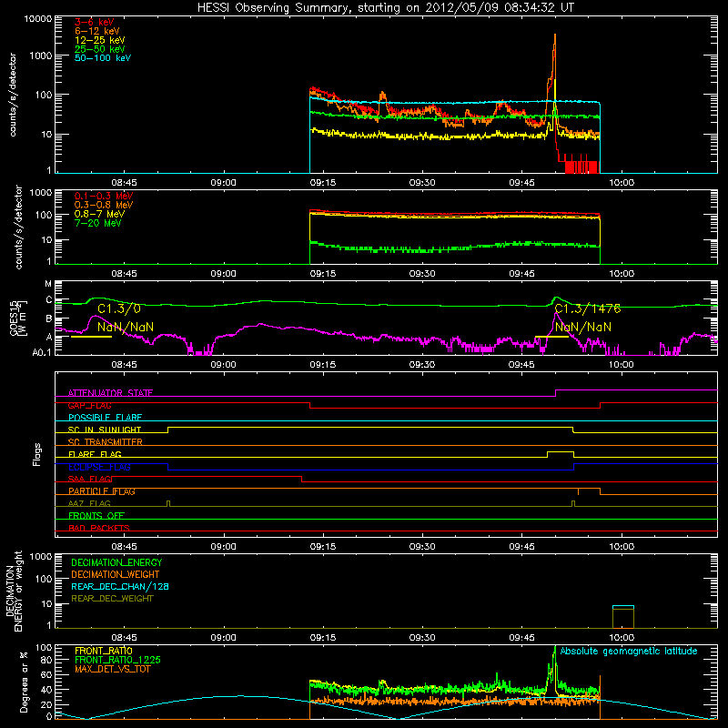
Task: Select the PARTICLE_FLAG label
Action: tap(102, 491)
